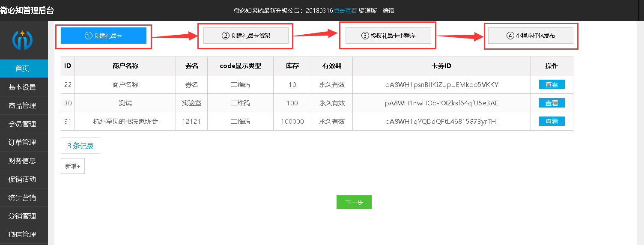Image resolution: width=644 pixels, height=245 pixels.
Task: Click step ④ 小程序打包发布 button
Action: pyautogui.click(x=531, y=36)
